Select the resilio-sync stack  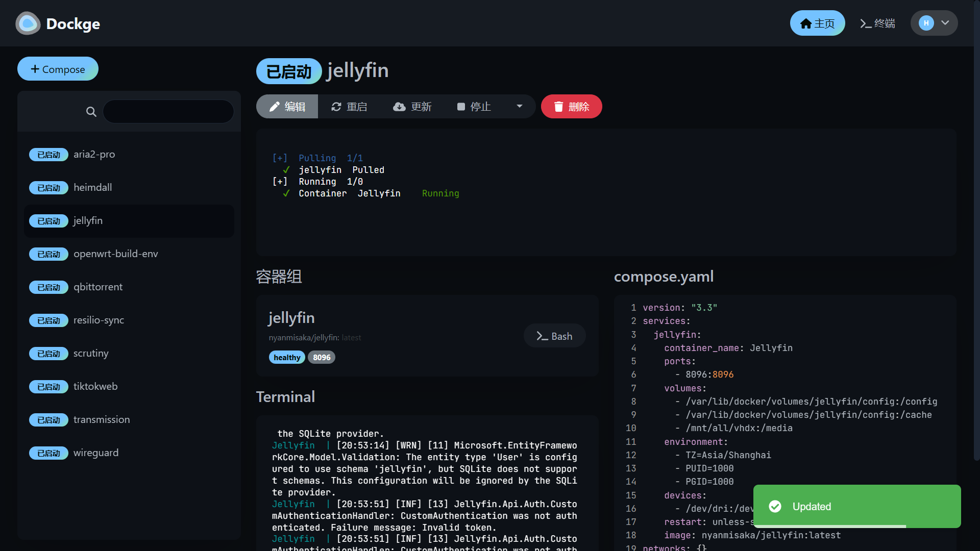(129, 320)
